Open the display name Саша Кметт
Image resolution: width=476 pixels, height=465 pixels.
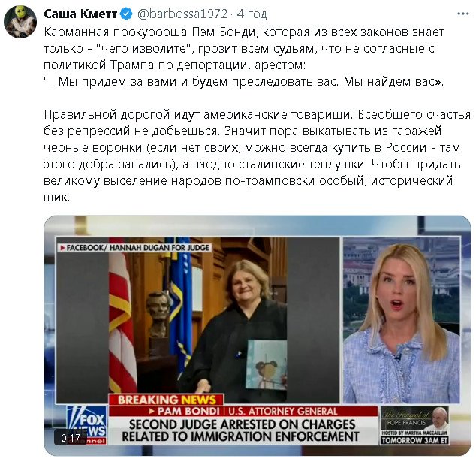click(x=80, y=14)
